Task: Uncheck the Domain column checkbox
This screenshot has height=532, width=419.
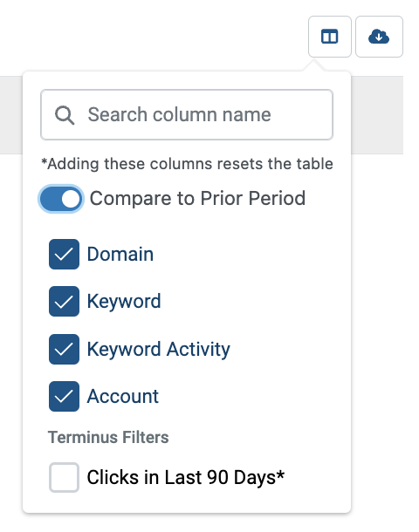Action: 64,254
